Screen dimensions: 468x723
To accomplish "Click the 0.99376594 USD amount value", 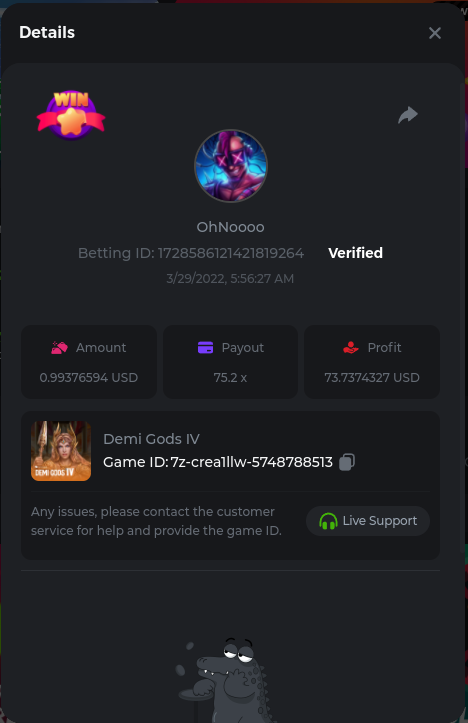I will [x=89, y=378].
